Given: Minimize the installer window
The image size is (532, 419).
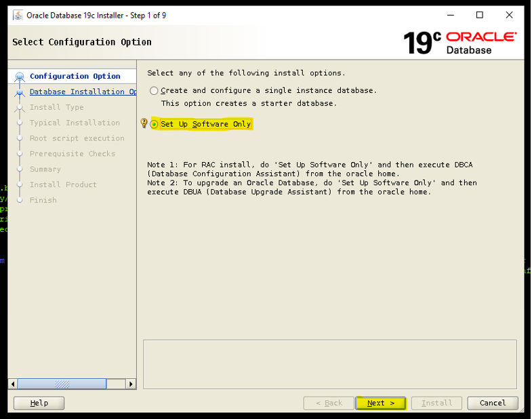Looking at the screenshot, I should coord(450,15).
